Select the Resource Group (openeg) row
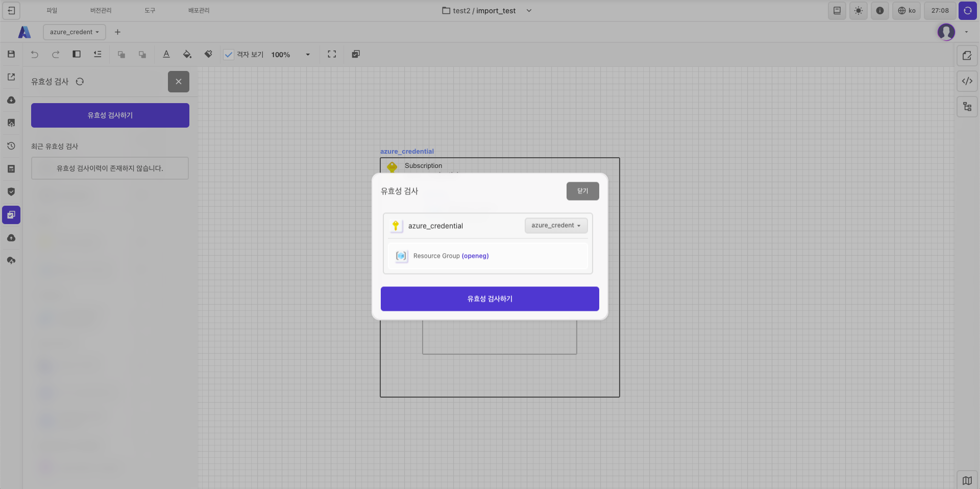The height and width of the screenshot is (489, 980). pos(487,256)
